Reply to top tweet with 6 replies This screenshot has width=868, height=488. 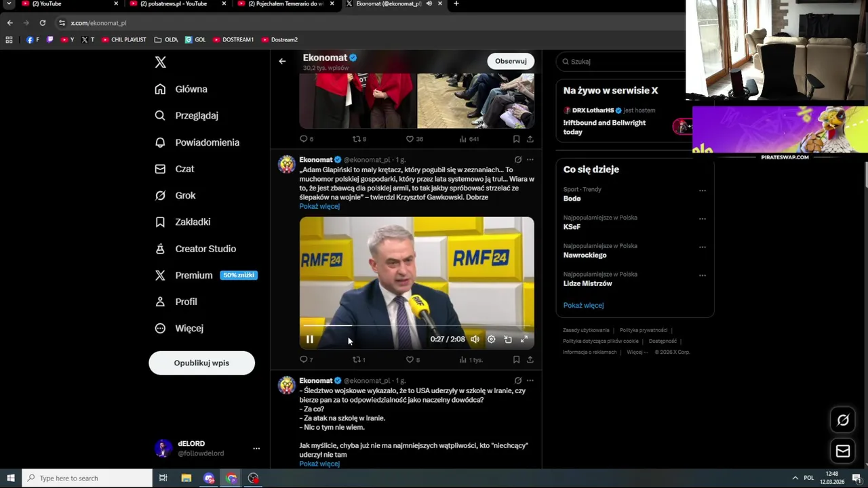pyautogui.click(x=307, y=139)
